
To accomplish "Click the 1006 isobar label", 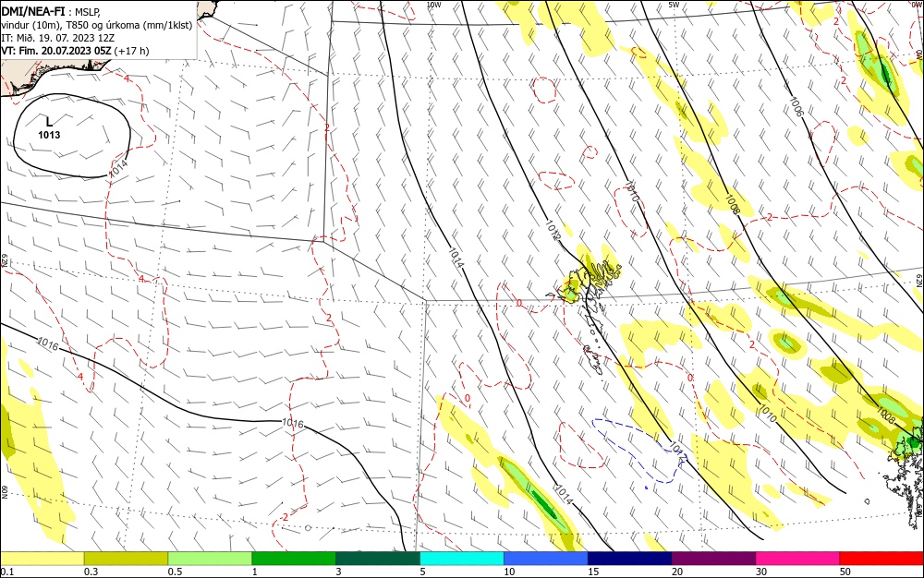I will pos(796,106).
